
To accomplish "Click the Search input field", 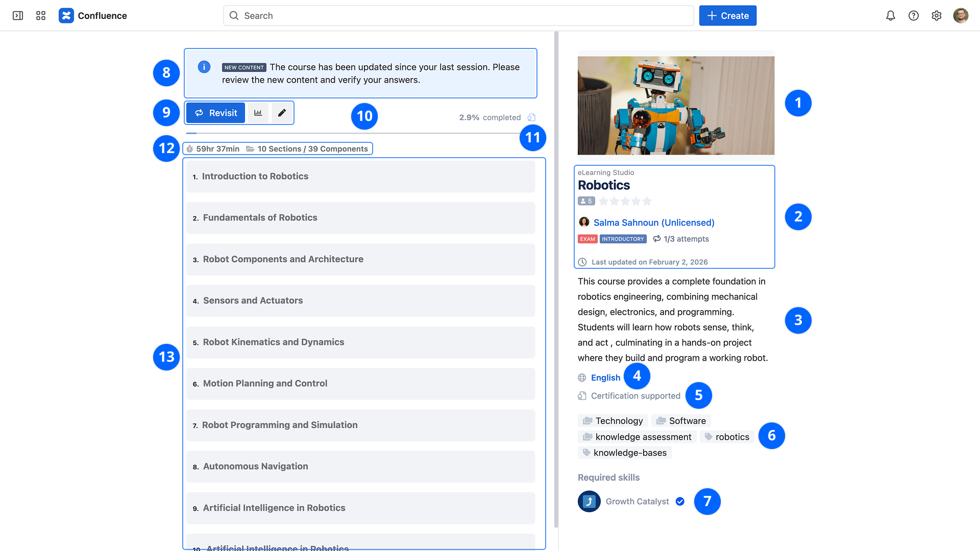I will click(459, 16).
